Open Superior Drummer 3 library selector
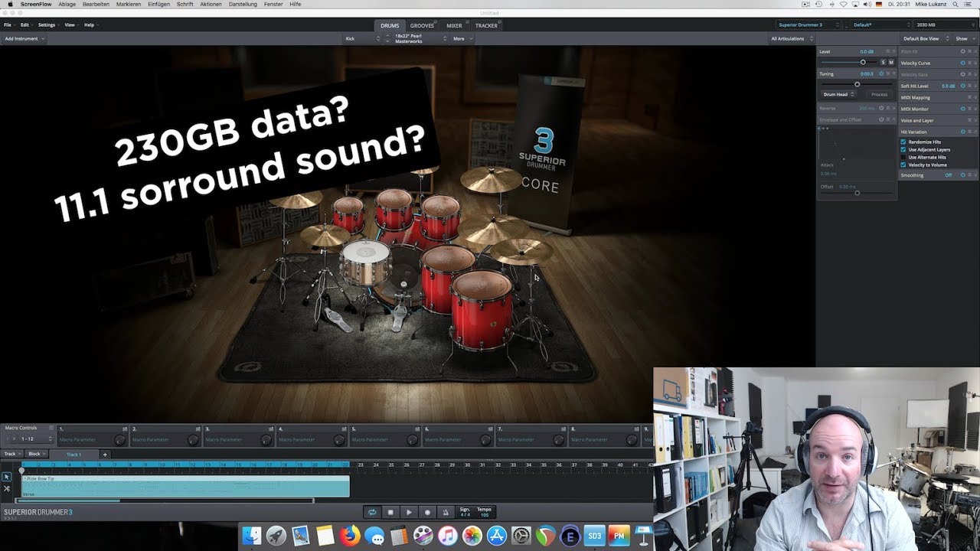This screenshot has width=980, height=551. pyautogui.click(x=808, y=25)
